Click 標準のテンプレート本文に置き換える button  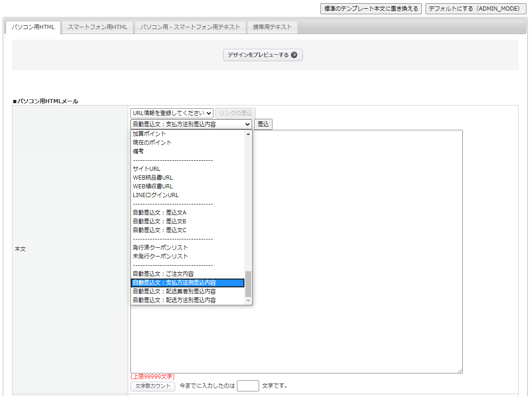tap(371, 9)
